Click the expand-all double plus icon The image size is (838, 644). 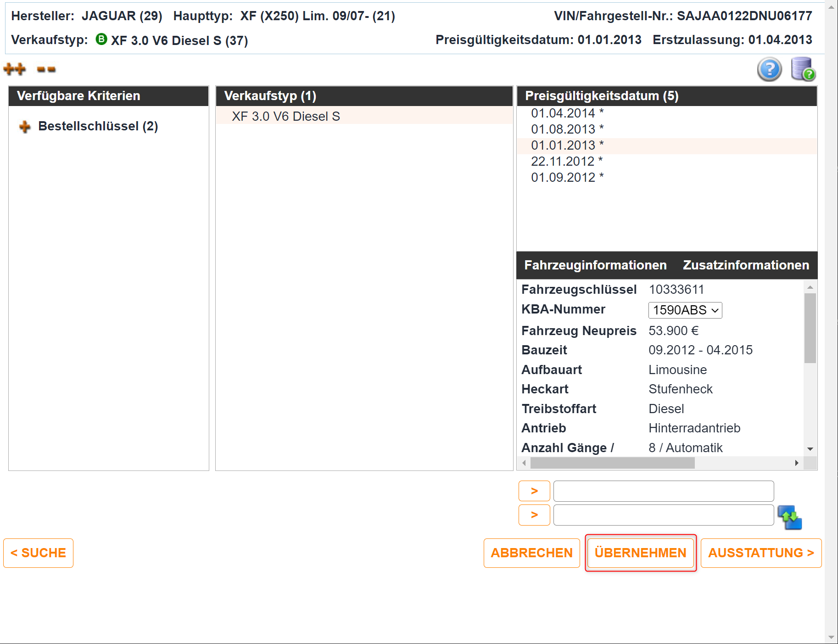click(x=14, y=69)
